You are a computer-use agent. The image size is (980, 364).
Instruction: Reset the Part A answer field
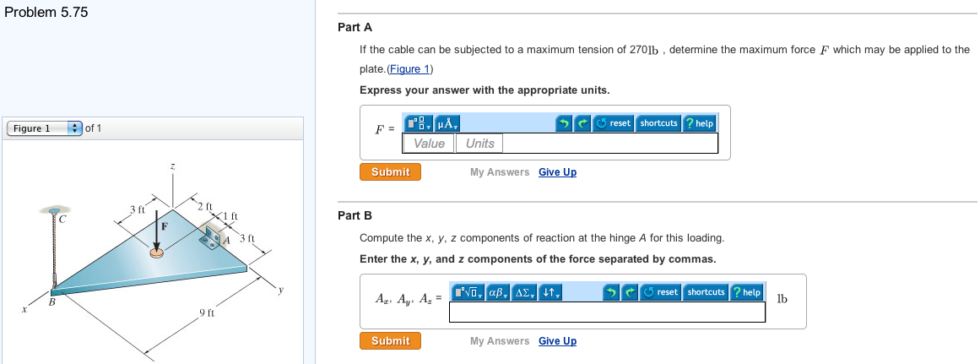click(x=614, y=123)
